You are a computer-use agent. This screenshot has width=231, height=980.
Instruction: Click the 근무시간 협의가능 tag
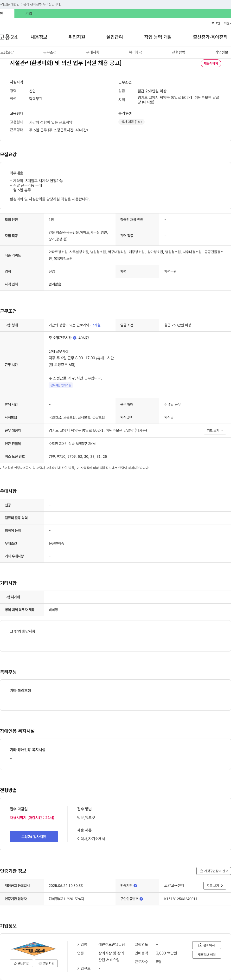61,385
